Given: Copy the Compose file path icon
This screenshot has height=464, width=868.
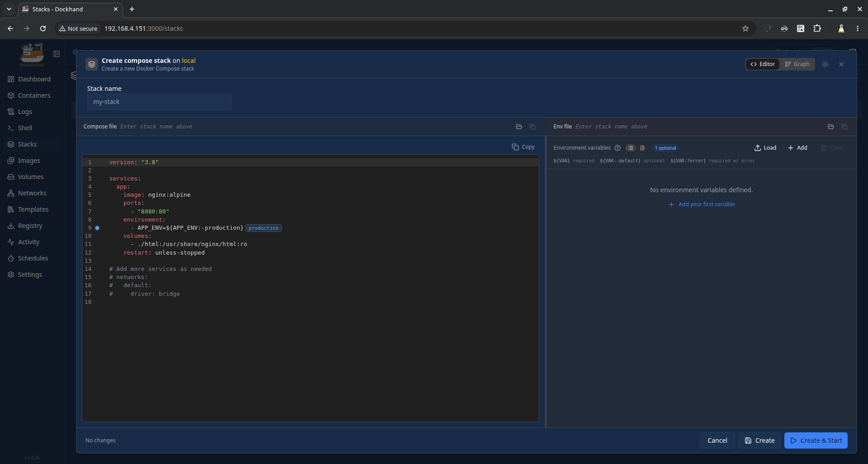Looking at the screenshot, I should coord(533,127).
